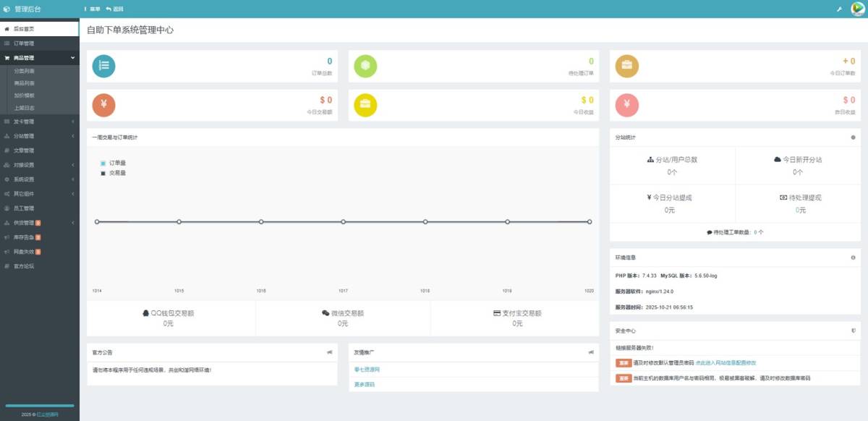This screenshot has height=421, width=868.
Task: Click the megaphone icon in 官方公告 panel
Action: pos(330,352)
